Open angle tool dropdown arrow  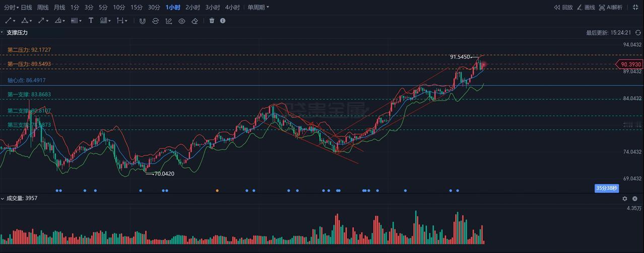(x=64, y=21)
